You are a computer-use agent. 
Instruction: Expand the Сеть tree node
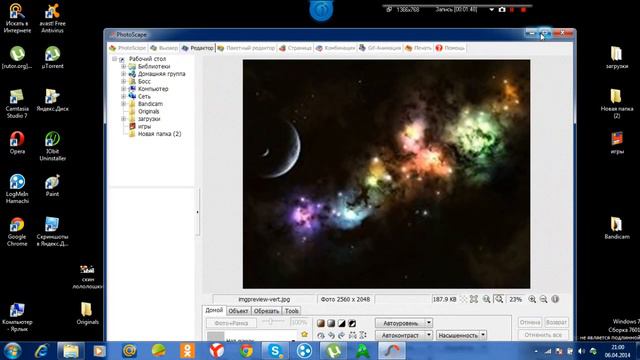123,96
